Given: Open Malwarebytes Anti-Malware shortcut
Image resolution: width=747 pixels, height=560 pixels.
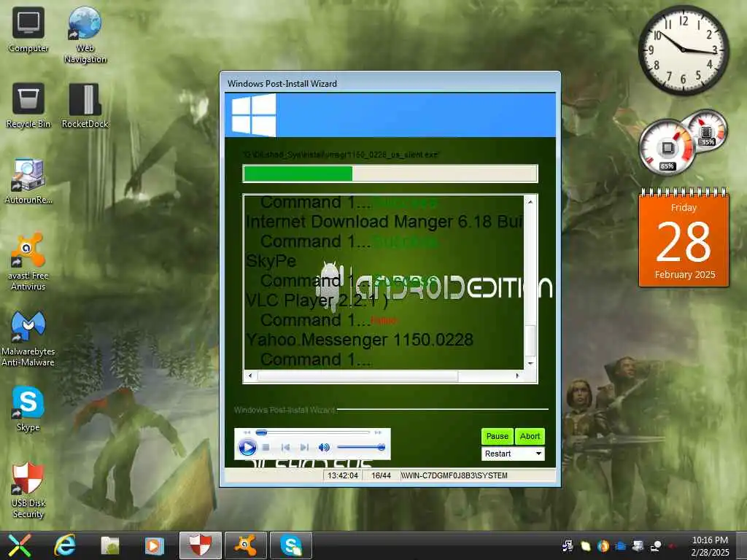Looking at the screenshot, I should [28, 338].
